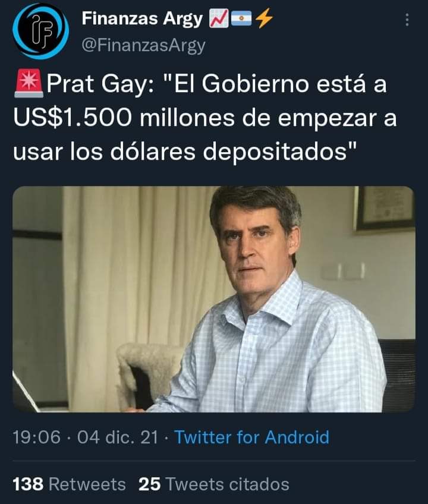Click the framed picture on the wall
This screenshot has width=428, height=504.
[x=384, y=209]
